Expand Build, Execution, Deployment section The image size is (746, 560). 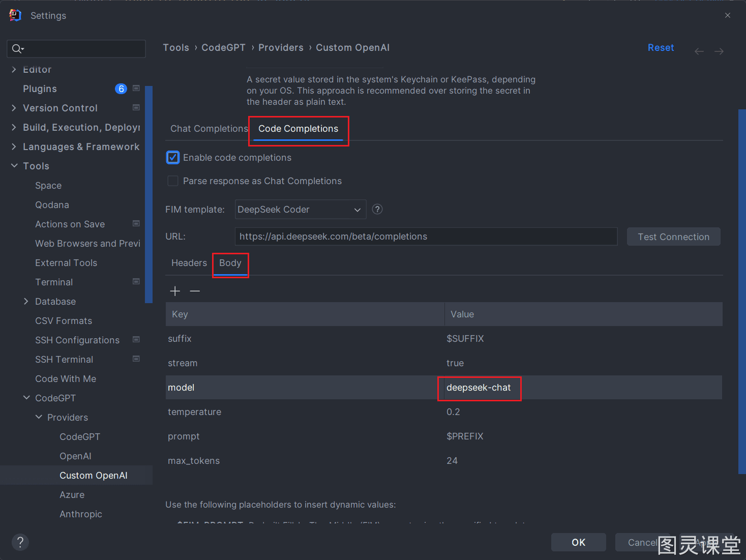click(14, 127)
